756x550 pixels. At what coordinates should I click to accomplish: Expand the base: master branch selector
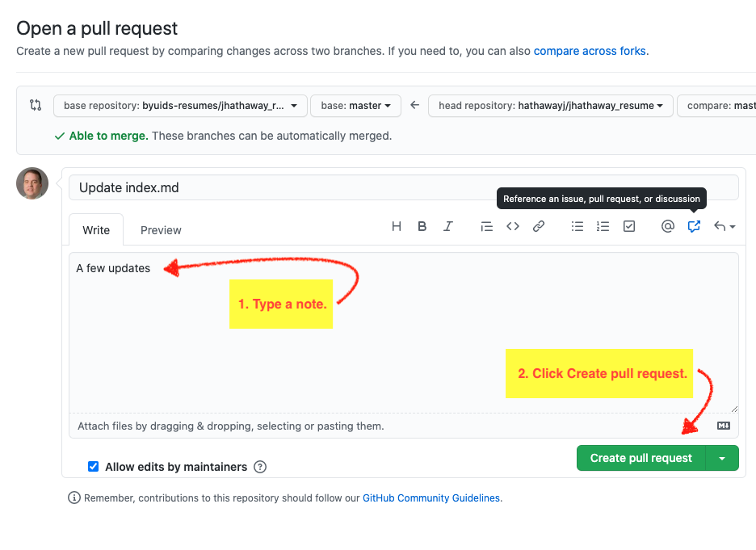coord(355,106)
